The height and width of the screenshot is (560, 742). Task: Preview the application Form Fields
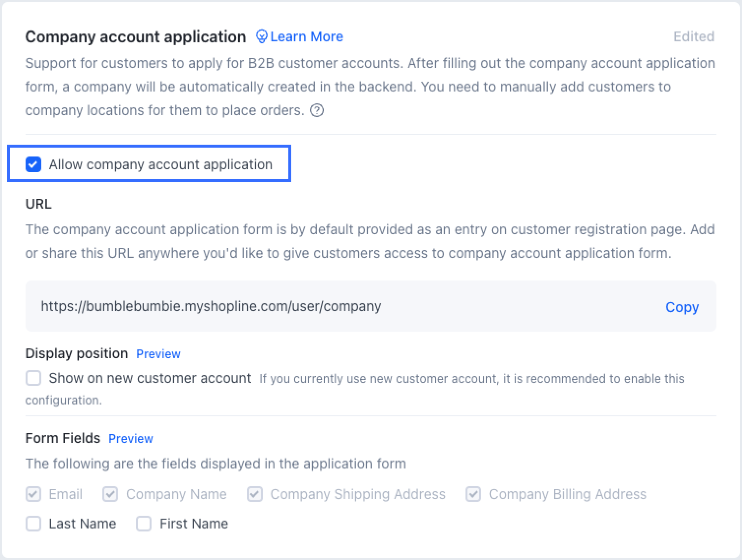tap(130, 438)
